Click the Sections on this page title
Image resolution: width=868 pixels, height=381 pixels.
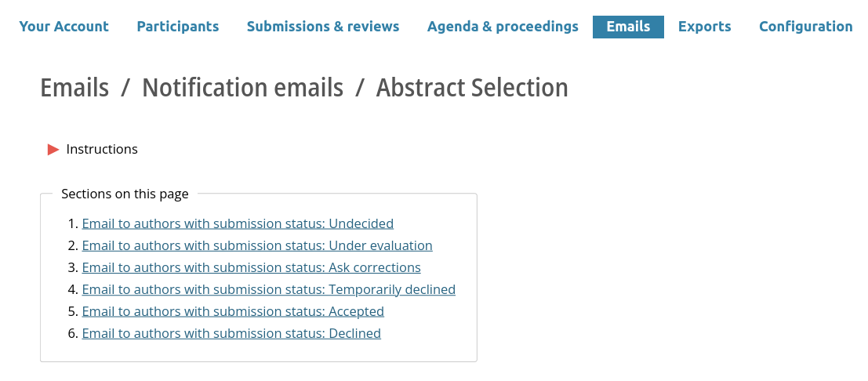tap(125, 194)
